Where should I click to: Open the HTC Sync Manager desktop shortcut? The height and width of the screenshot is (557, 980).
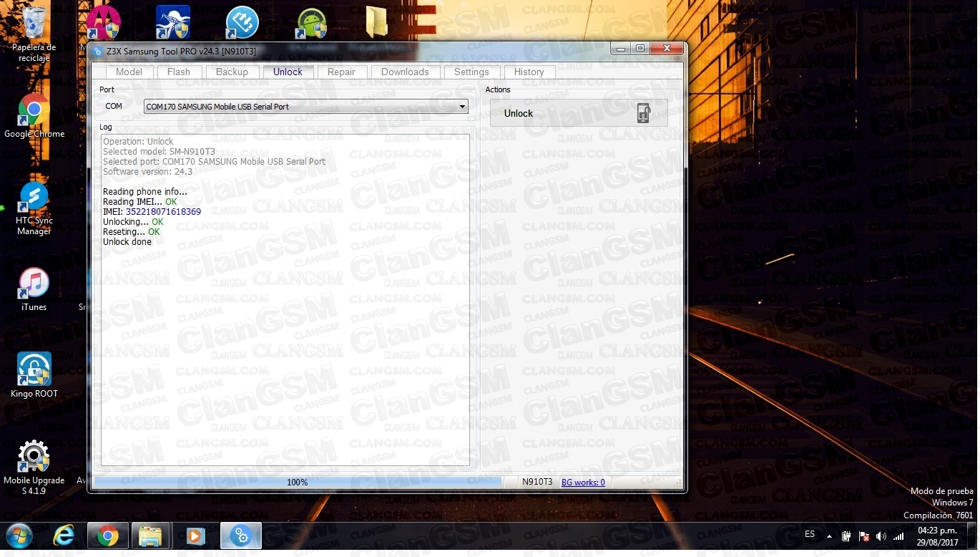coord(34,208)
